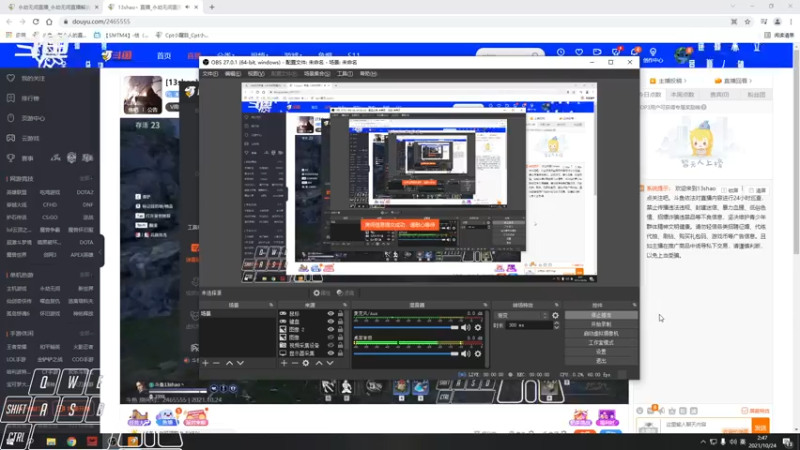The width and height of the screenshot is (800, 450).
Task: Open Chrome from the Windows taskbar
Action: click(71, 441)
